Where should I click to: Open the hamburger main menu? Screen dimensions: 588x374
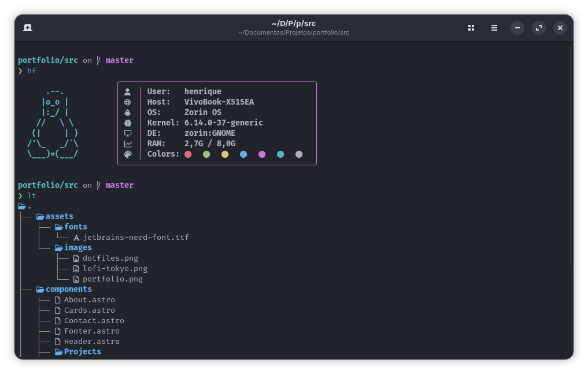click(494, 28)
